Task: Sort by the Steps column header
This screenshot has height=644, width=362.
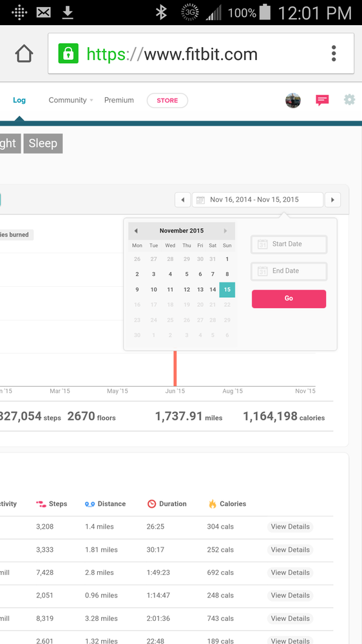Action: pyautogui.click(x=52, y=504)
